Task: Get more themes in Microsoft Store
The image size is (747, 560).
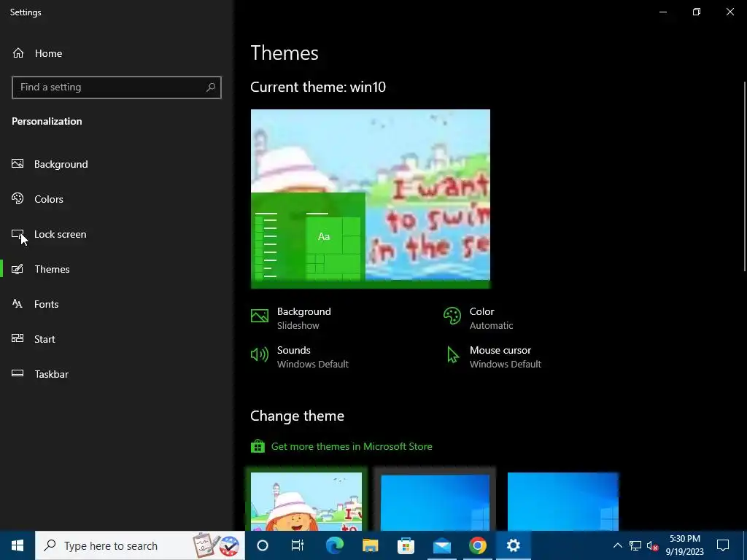Action: click(352, 446)
